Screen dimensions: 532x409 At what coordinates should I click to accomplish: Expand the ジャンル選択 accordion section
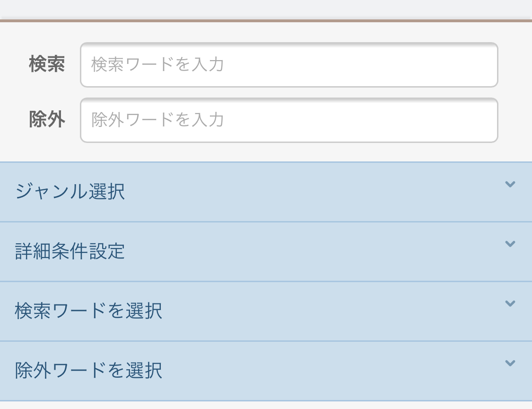tap(266, 192)
